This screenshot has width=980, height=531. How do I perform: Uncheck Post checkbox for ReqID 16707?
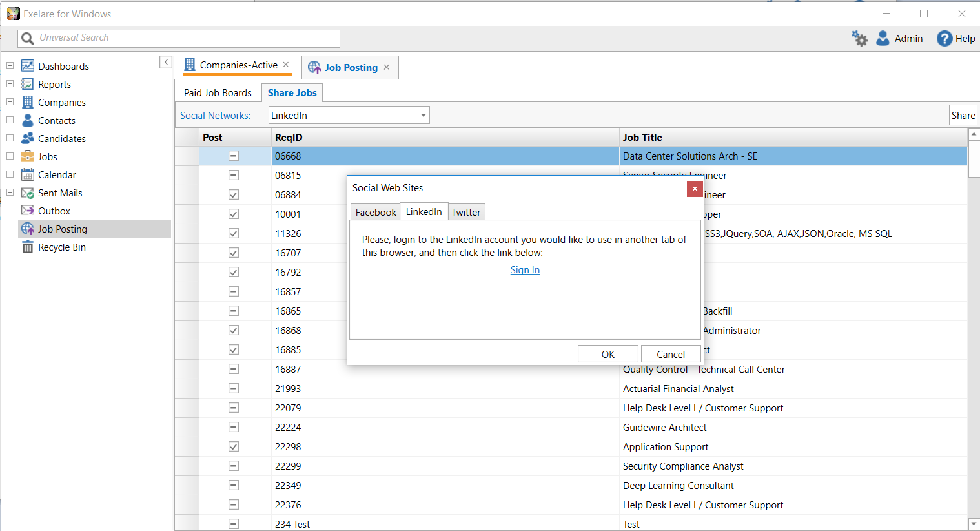[234, 253]
